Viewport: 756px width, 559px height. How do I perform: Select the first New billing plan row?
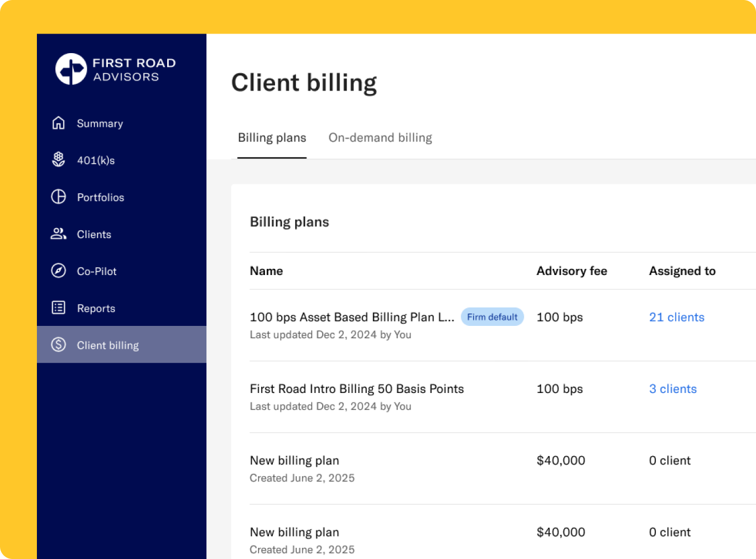(x=294, y=461)
